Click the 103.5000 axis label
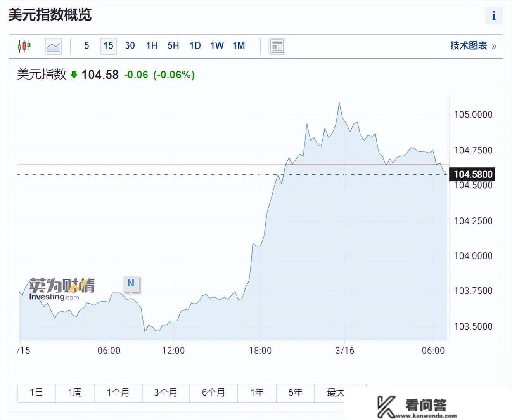 [x=473, y=326]
